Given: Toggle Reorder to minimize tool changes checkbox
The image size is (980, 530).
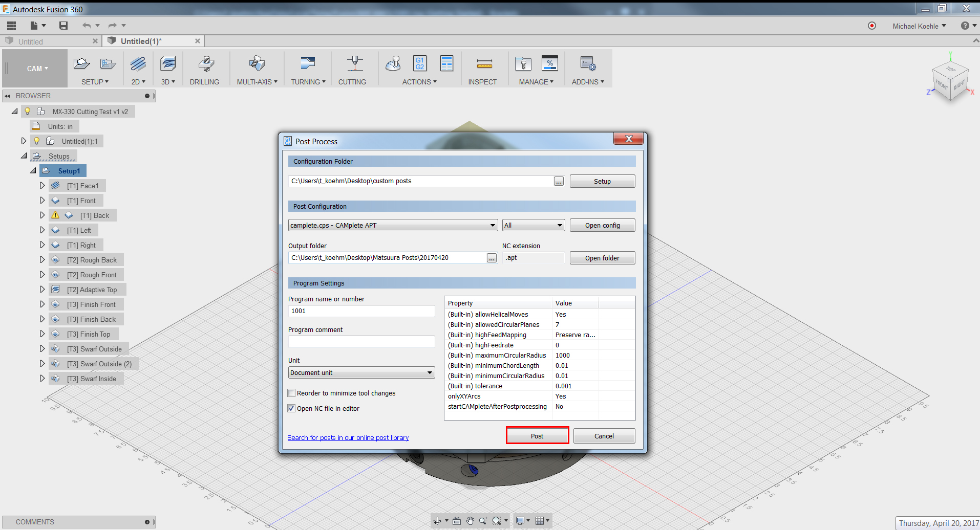Looking at the screenshot, I should point(291,393).
